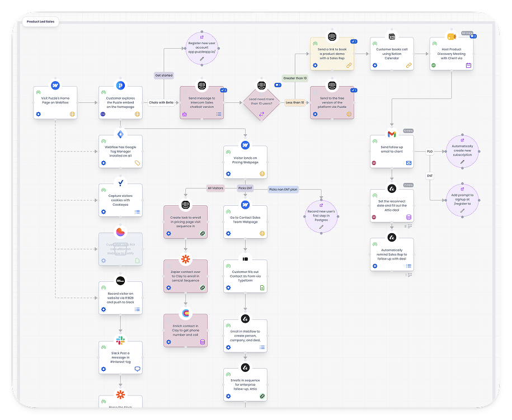Screen dimensions: 512x420
Task: Click the Puzzle icon above Customer explores embed card
Action: coord(120,86)
